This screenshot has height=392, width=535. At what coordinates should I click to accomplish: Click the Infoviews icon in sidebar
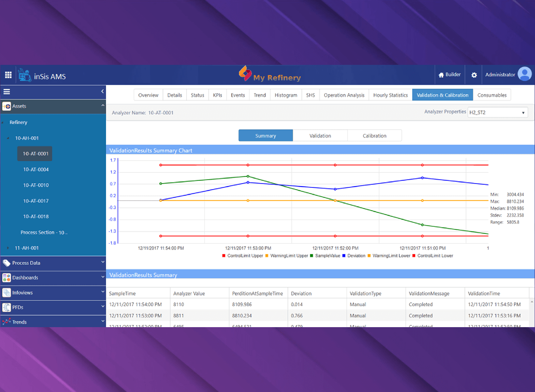[6, 293]
